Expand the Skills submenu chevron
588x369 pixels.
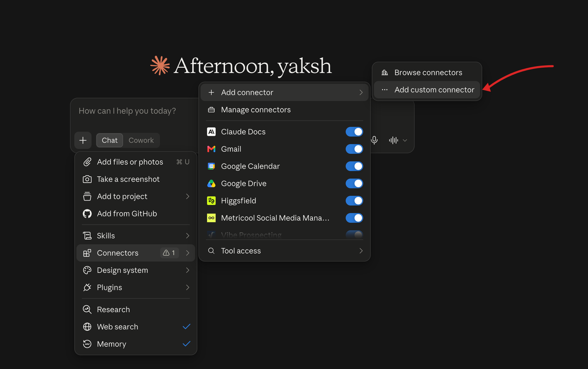pyautogui.click(x=188, y=236)
